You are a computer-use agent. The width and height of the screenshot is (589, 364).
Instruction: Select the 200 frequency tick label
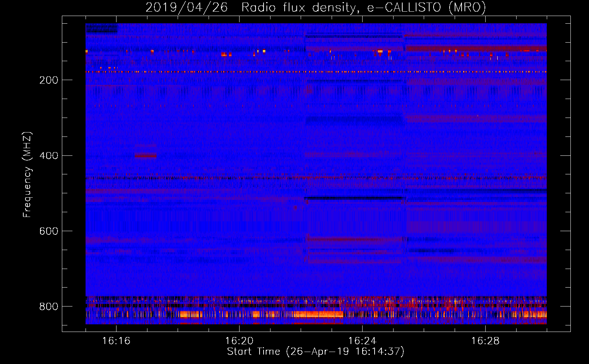49,80
